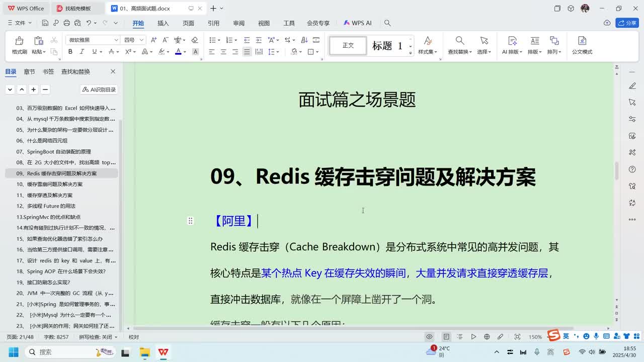Screen dimensions: 644x362
Task: Click the fullscreen focus icon in status bar
Action: coord(517,337)
